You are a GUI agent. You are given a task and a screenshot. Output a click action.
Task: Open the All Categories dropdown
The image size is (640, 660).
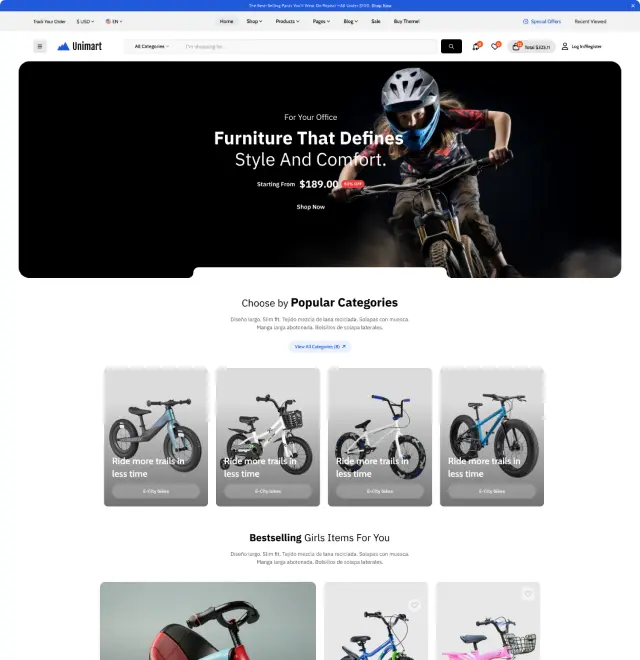coord(152,46)
